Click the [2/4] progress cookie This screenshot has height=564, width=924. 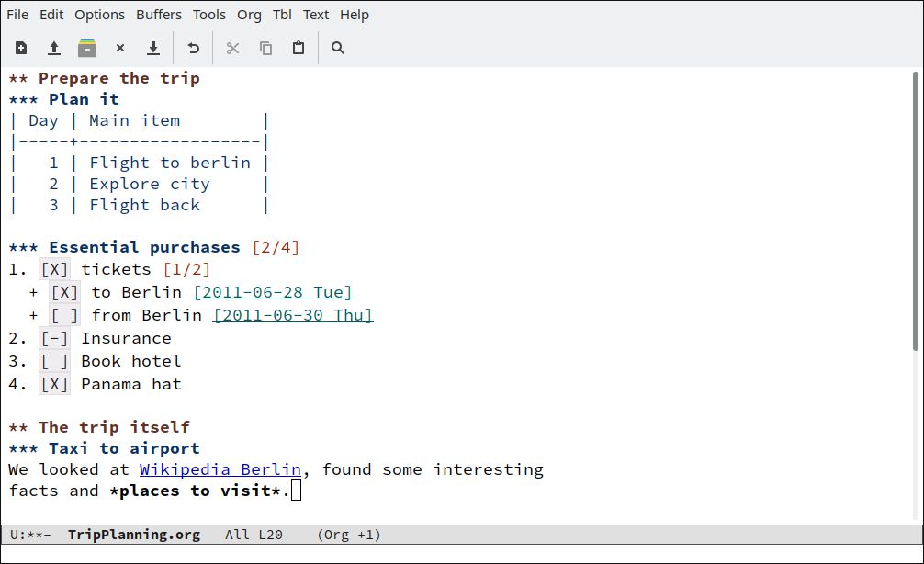tap(276, 247)
